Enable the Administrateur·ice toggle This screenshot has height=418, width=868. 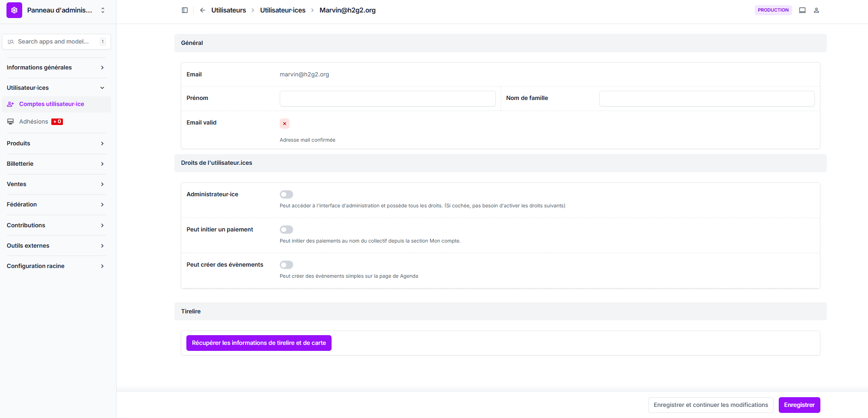point(286,194)
